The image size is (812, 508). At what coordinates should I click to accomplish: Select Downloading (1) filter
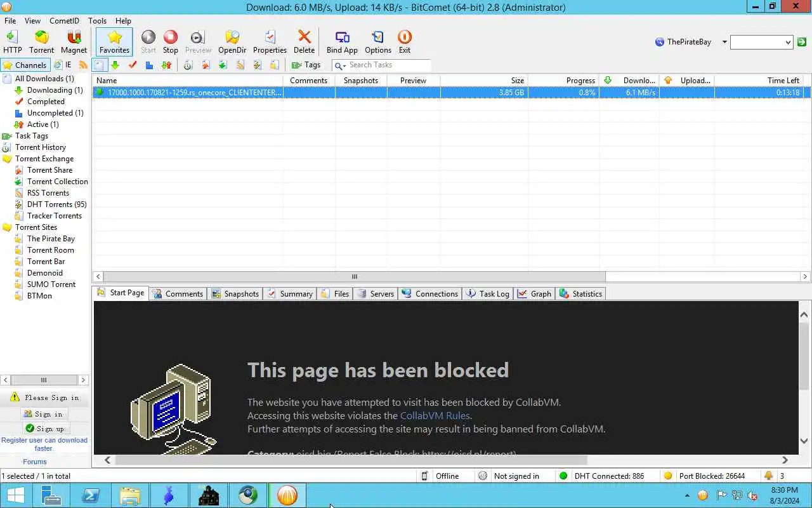[x=55, y=90]
